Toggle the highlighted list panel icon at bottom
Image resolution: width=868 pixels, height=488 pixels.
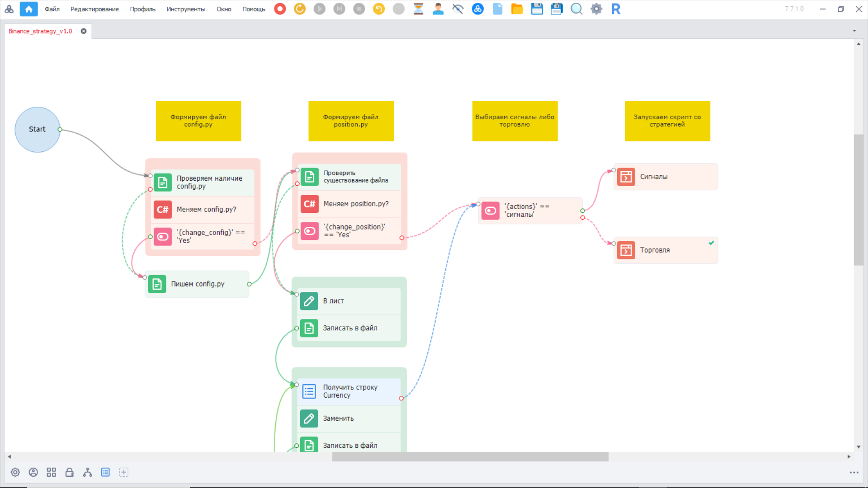pos(105,472)
